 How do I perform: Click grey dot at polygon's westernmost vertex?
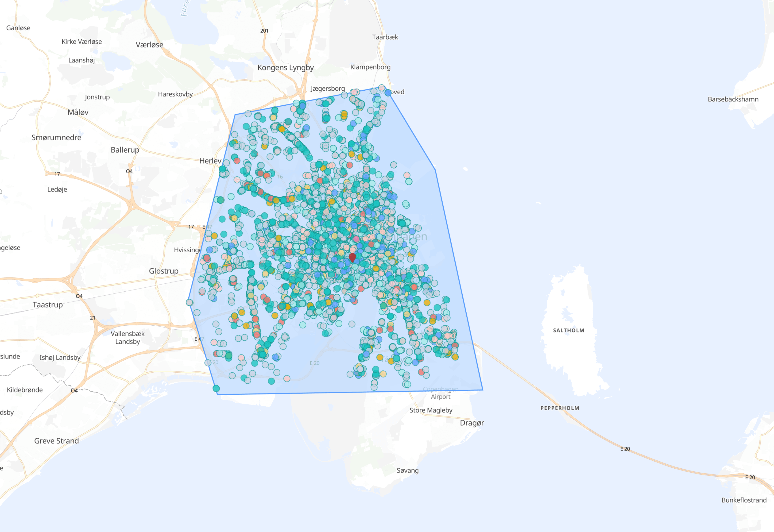click(189, 302)
